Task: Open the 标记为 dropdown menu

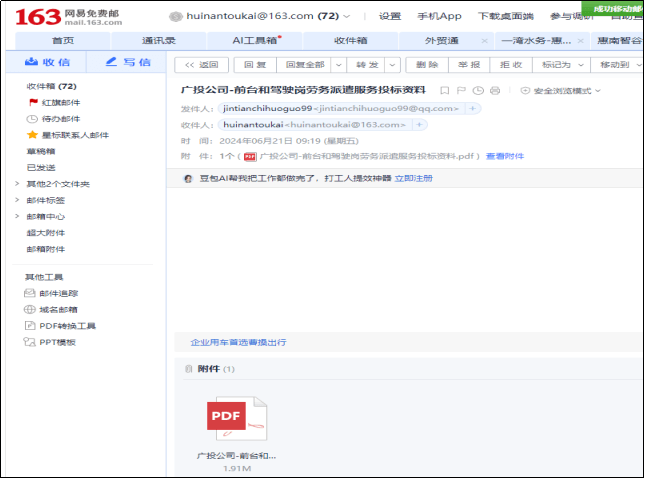Action: point(559,65)
